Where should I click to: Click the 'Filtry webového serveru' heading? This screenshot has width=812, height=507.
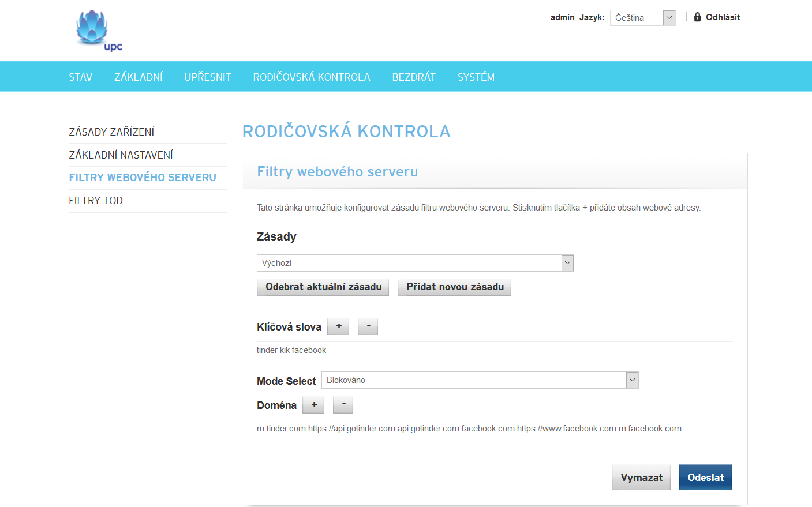(338, 172)
